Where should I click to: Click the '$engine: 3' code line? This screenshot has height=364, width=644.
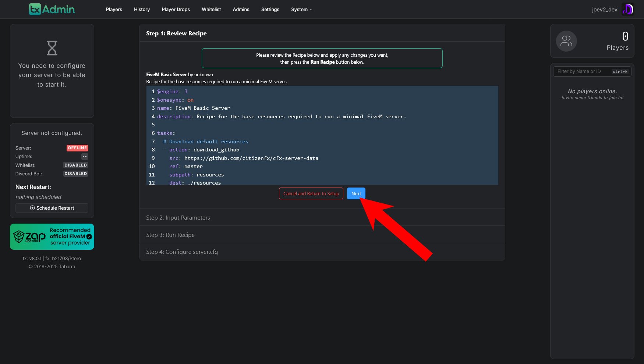(x=172, y=91)
